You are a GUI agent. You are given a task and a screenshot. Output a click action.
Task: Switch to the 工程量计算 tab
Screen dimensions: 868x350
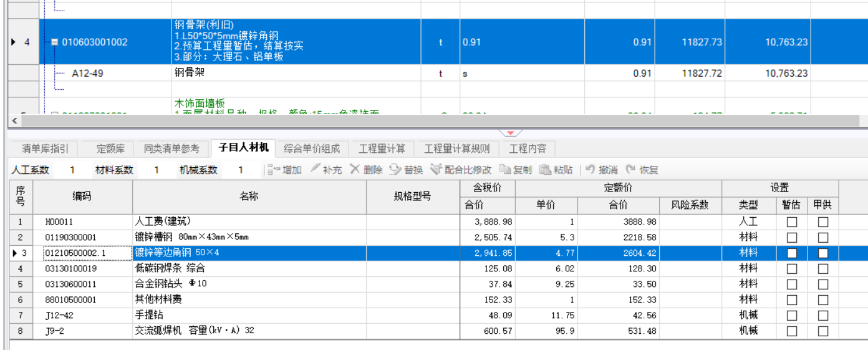pos(382,148)
